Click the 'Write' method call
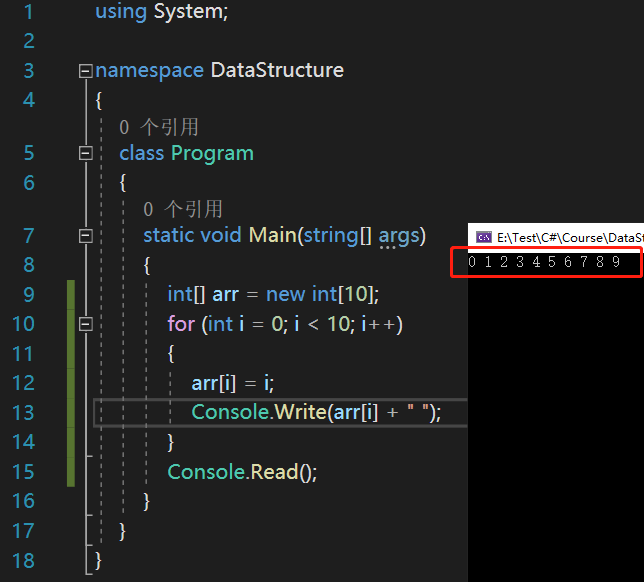Viewport: 644px width, 582px height. coord(300,412)
